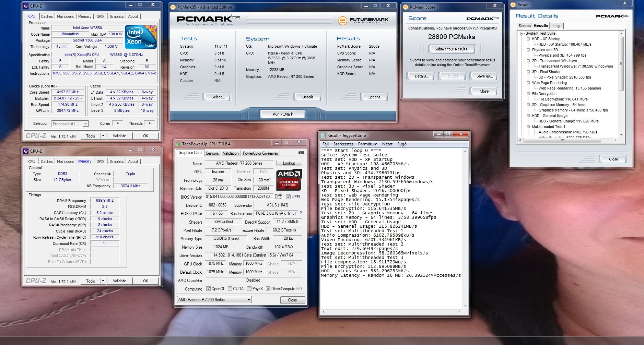This screenshot has width=644, height=345.
Task: Click the Core Speed value 4197.52 MHz
Action: pyautogui.click(x=68, y=92)
